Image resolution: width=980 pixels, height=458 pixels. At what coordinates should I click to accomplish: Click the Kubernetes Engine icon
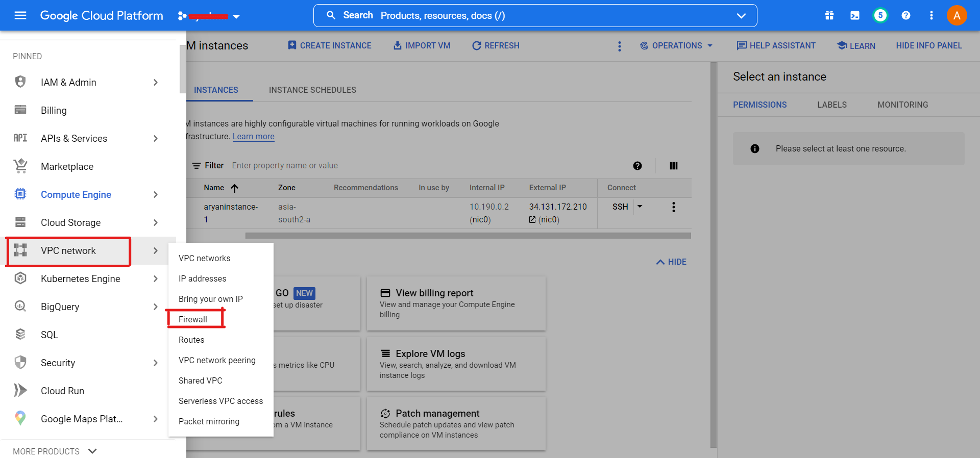(20, 278)
